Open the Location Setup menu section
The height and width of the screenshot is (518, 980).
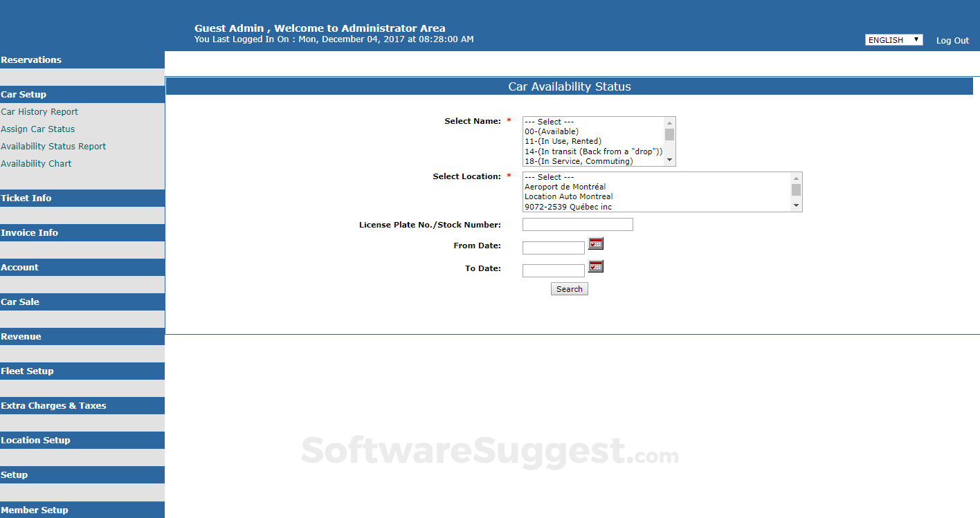point(35,440)
